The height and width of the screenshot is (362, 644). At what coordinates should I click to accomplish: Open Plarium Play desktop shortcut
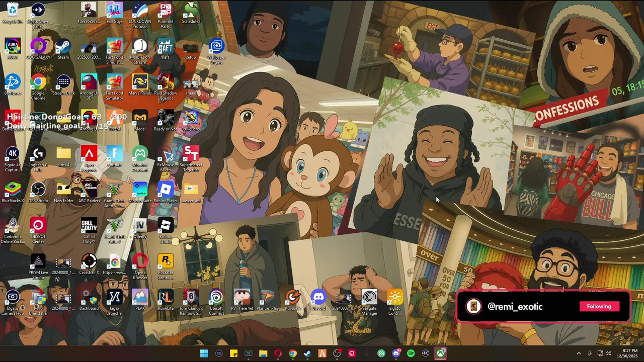tap(267, 301)
